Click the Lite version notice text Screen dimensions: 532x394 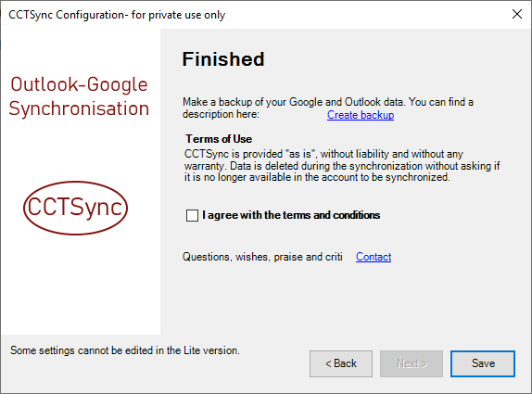[125, 350]
